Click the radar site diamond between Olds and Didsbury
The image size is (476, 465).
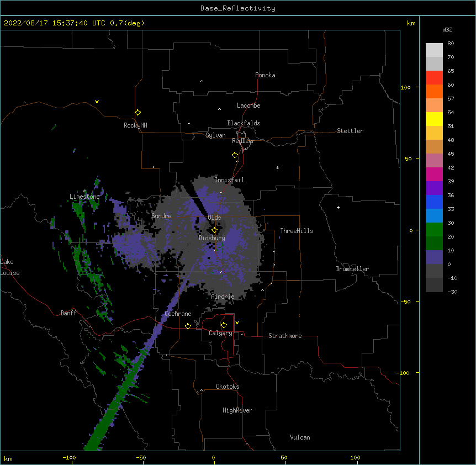point(214,230)
